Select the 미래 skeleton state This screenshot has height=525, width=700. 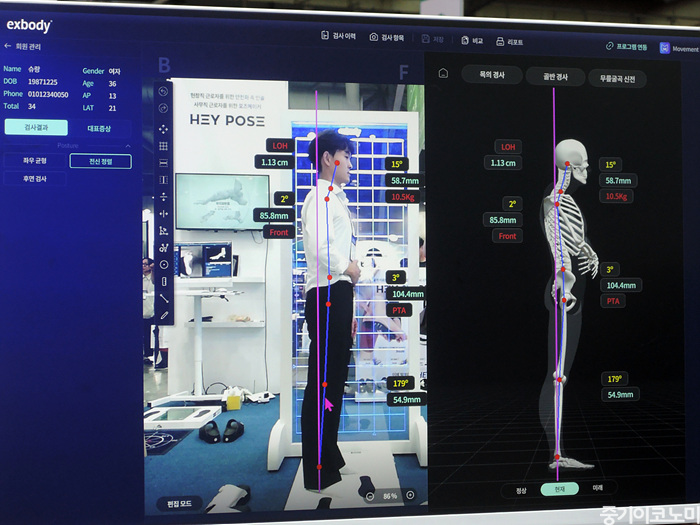coord(597,488)
